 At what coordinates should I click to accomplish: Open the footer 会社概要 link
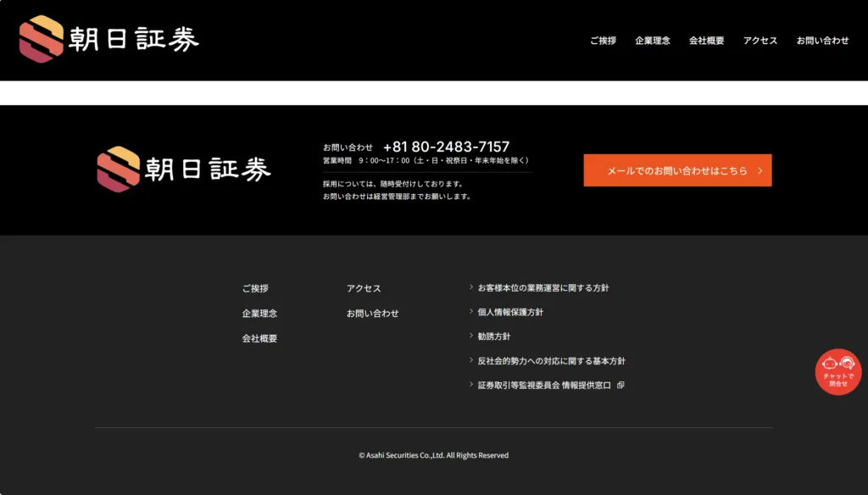(259, 338)
